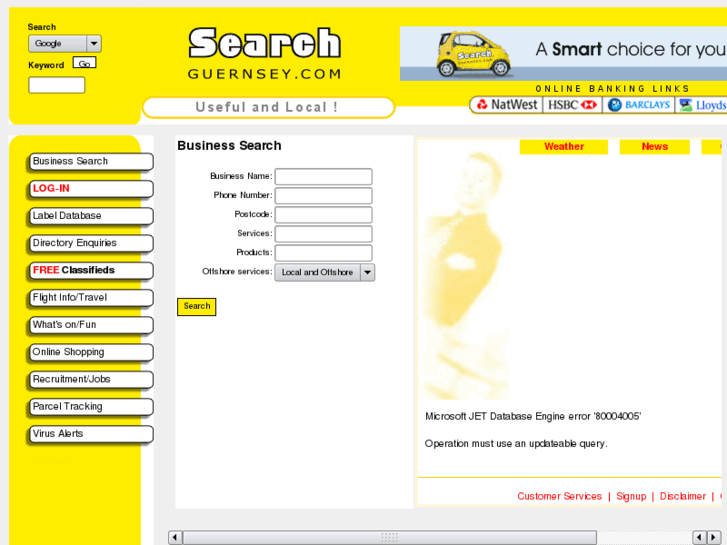Screen dimensions: 727x545
Task: Click the Phone Number text field
Action: (x=324, y=196)
